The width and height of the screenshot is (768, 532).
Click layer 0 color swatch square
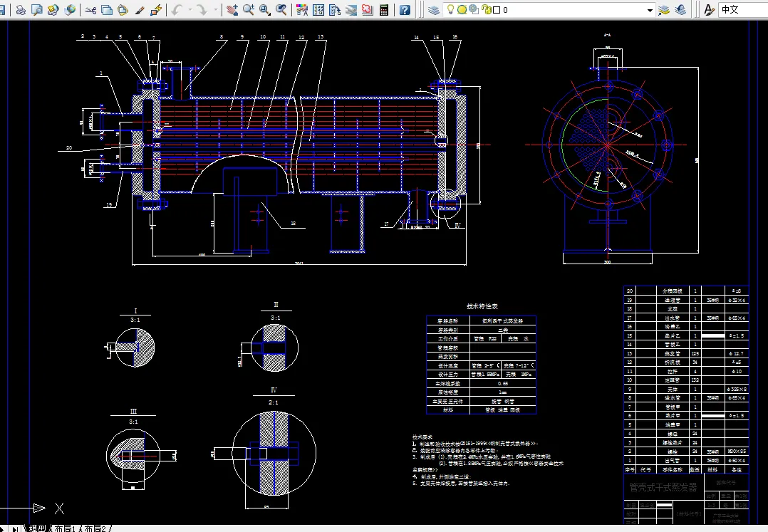[x=497, y=10]
